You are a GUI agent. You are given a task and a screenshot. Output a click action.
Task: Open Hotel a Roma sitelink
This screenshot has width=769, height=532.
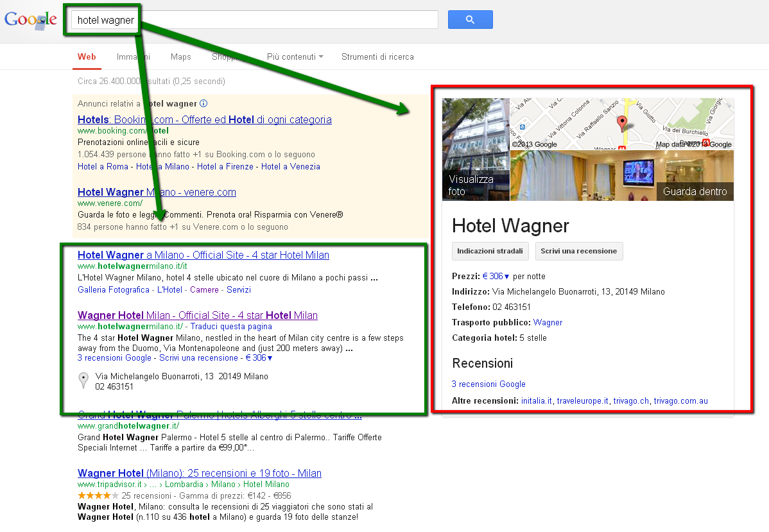coord(103,167)
